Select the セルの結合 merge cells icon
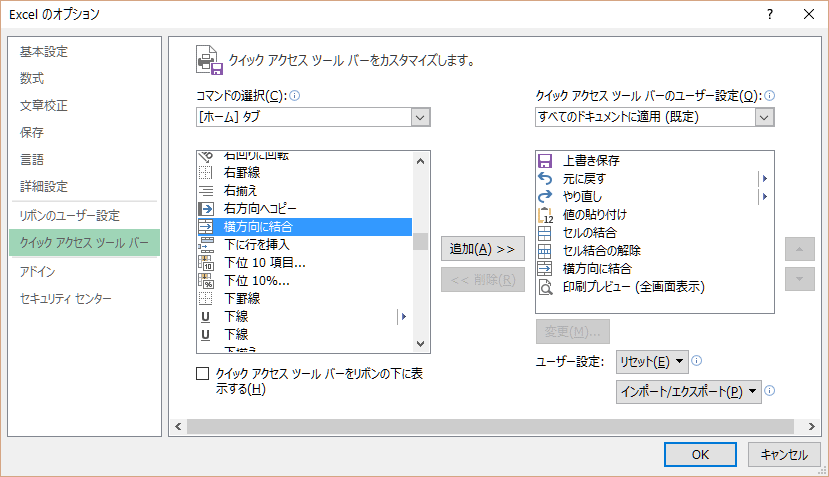 545,232
